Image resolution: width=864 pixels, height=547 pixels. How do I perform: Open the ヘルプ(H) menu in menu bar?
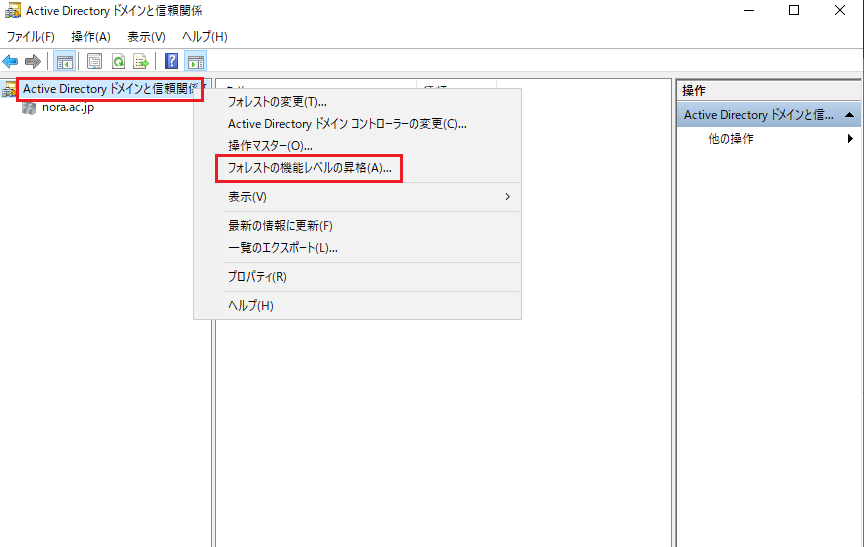point(205,37)
